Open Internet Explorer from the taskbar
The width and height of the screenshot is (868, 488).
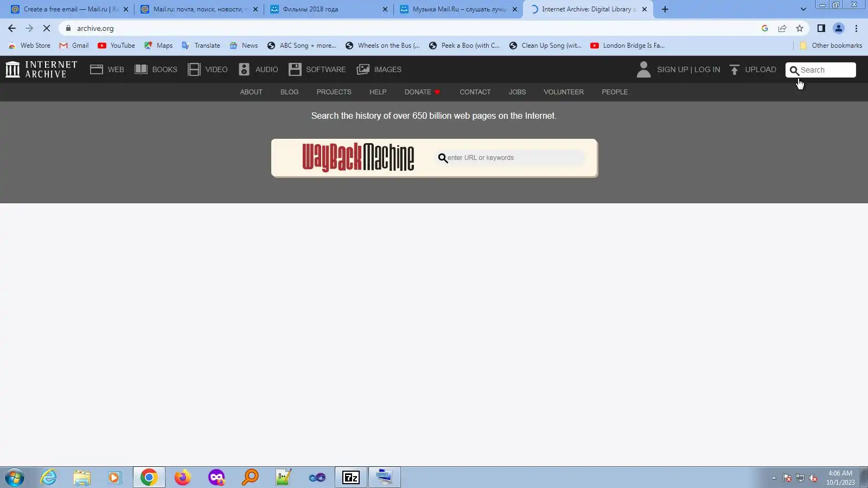(x=49, y=477)
